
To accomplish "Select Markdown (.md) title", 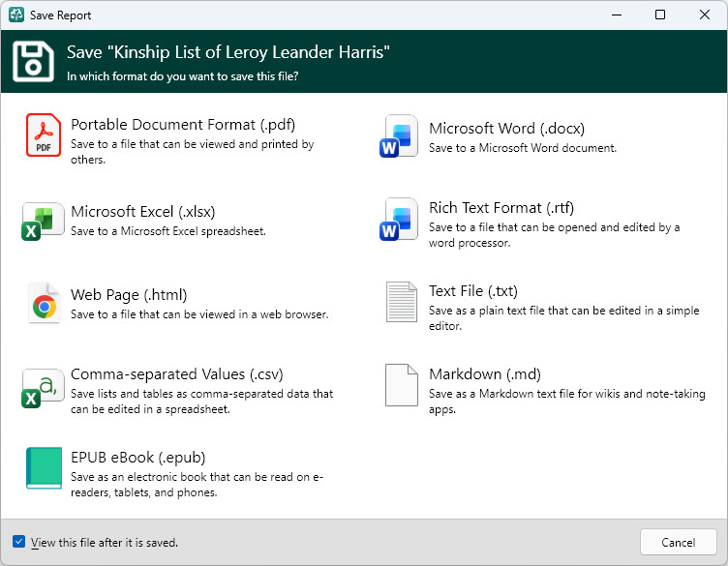I will [485, 373].
